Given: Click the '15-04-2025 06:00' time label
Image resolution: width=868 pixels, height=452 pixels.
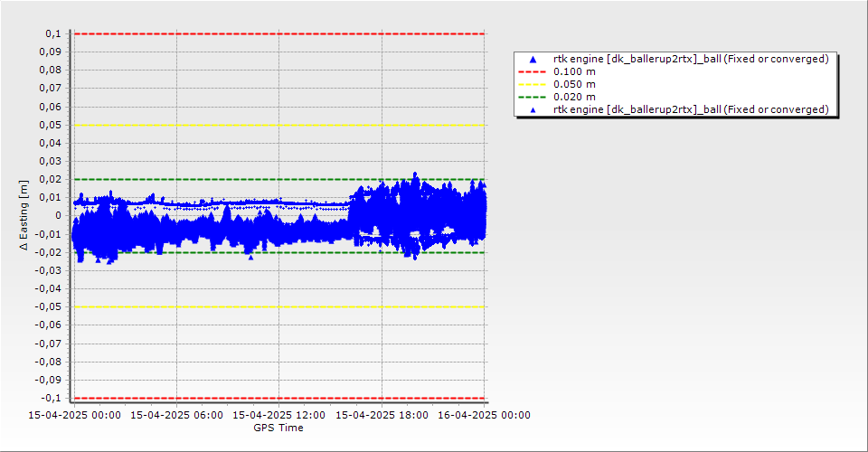Looking at the screenshot, I should (x=176, y=415).
